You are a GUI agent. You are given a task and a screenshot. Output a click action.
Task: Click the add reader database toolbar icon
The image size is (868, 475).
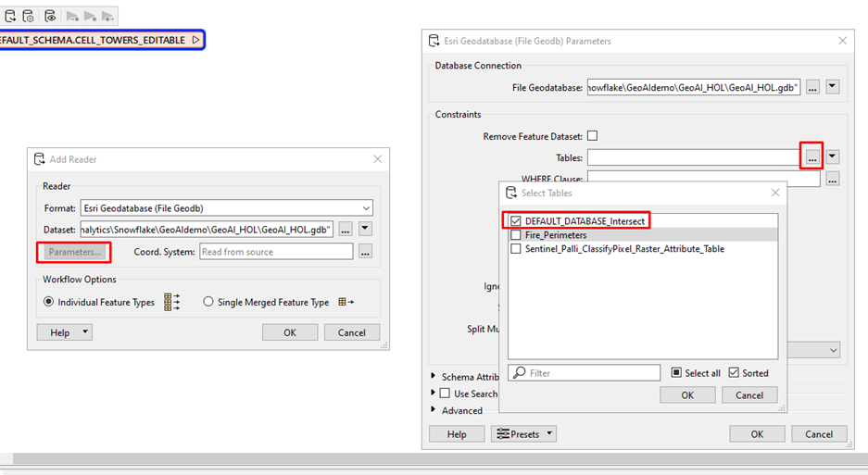[x=10, y=16]
